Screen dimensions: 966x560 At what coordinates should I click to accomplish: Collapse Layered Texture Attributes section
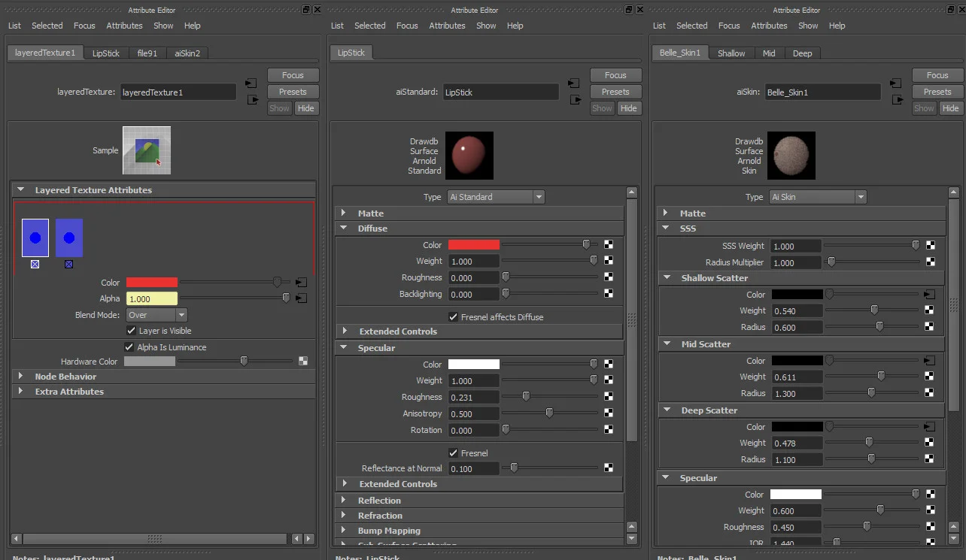click(x=20, y=190)
